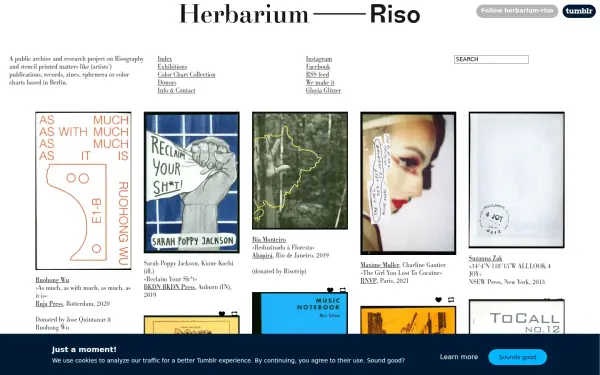The image size is (600, 375).
Task: Open the white 4 JOY stamped cover image
Action: point(517,180)
